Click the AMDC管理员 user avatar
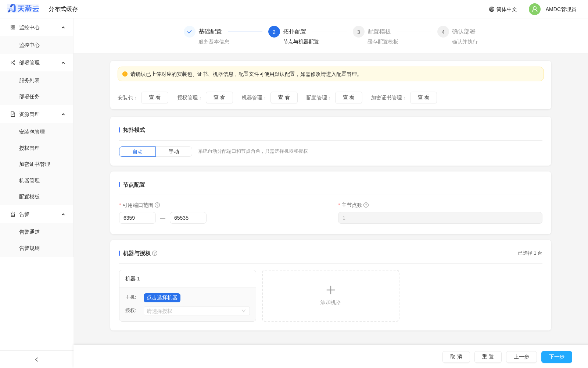This screenshot has width=588, height=368. 535,9
